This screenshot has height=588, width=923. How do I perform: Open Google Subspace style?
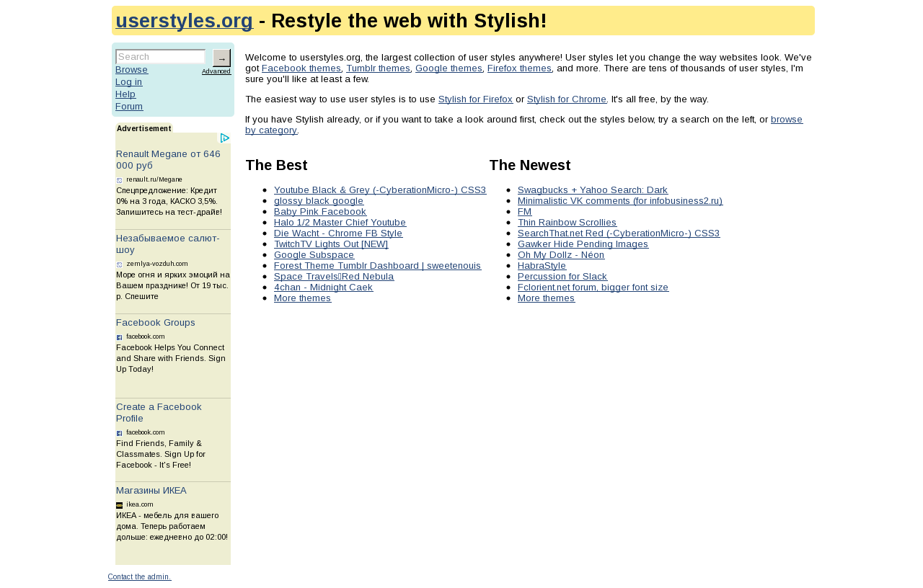pyautogui.click(x=314, y=255)
